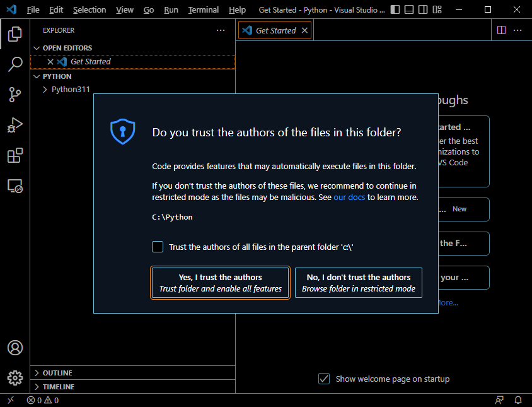Open the Accounts menu icon
Image resolution: width=532 pixels, height=407 pixels.
pyautogui.click(x=15, y=348)
